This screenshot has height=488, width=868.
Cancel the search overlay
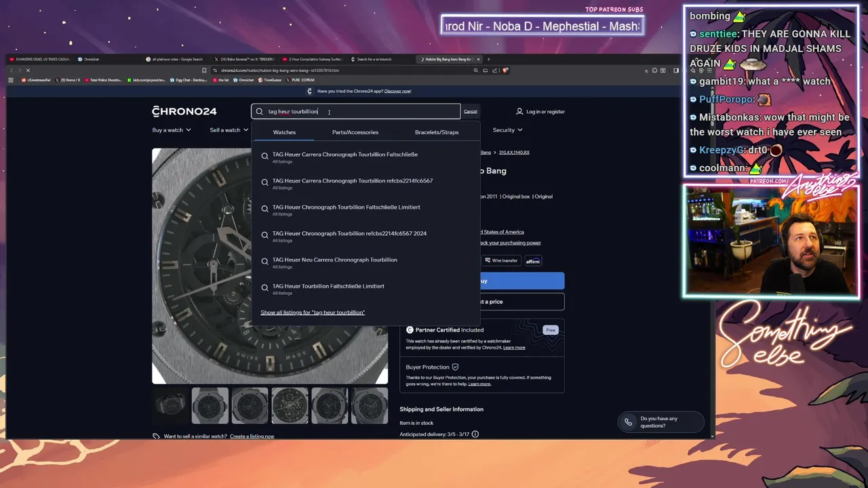point(470,111)
